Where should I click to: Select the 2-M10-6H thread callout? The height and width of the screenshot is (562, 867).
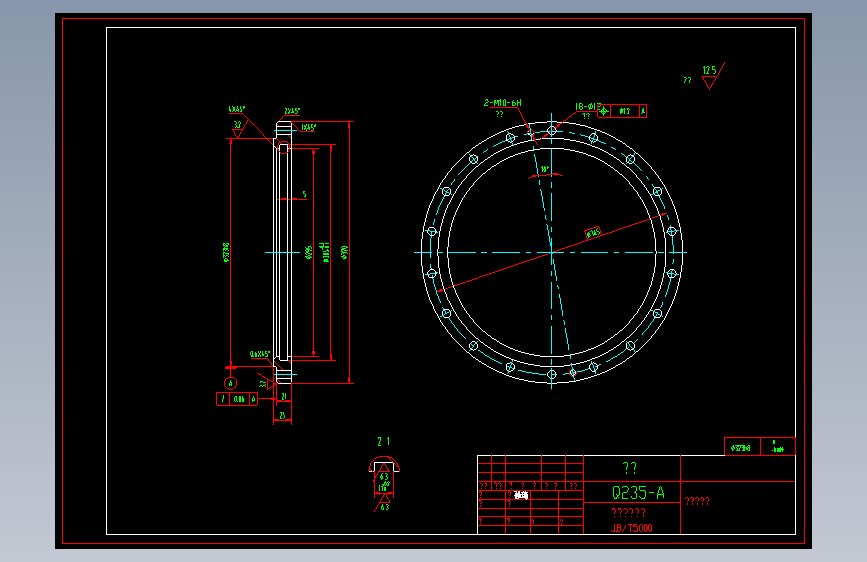tap(503, 103)
